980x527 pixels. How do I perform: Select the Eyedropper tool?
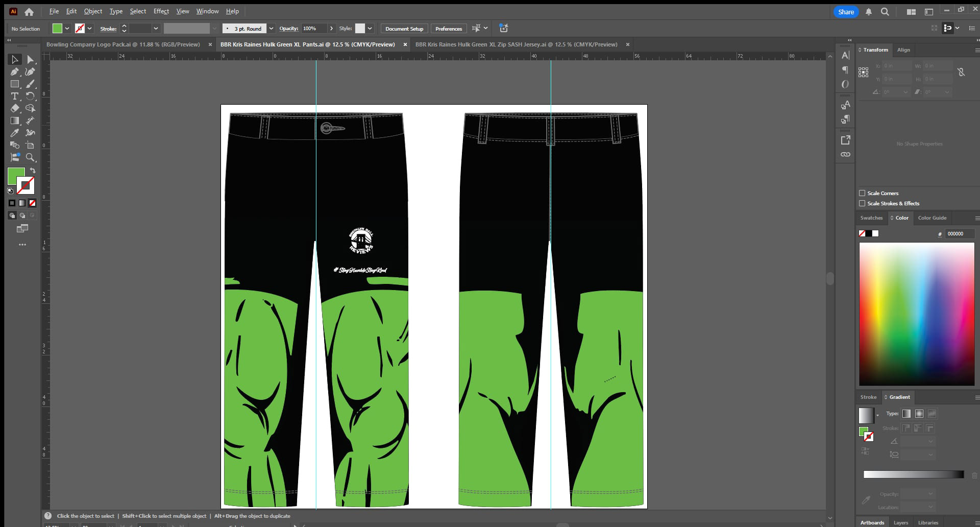[15, 133]
